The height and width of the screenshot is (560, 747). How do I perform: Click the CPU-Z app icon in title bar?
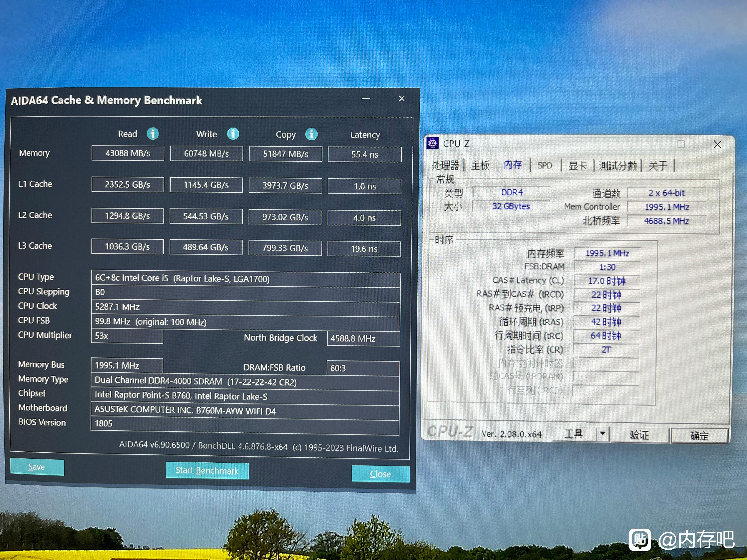(x=432, y=143)
